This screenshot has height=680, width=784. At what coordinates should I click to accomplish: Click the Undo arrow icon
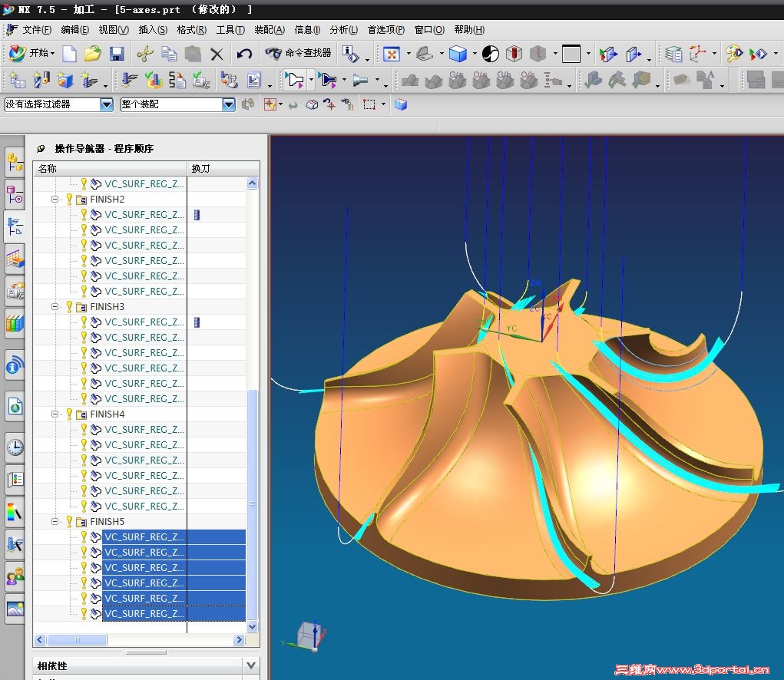[x=244, y=54]
